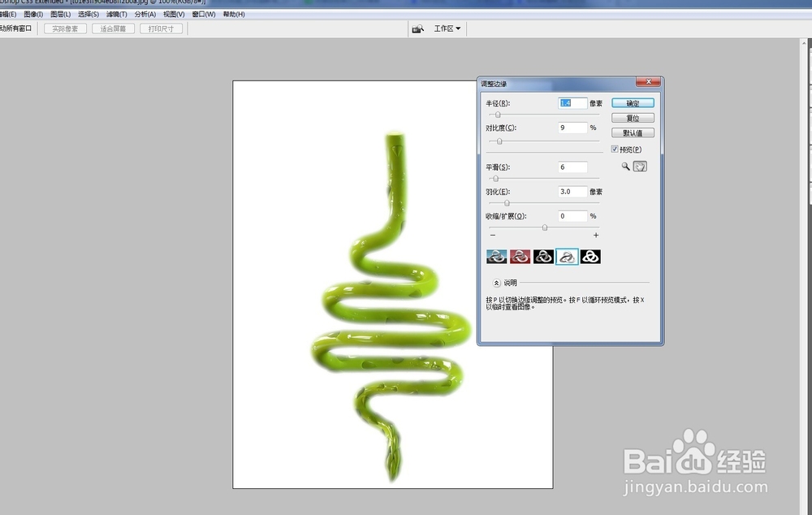Click the 收缩/扩展 value field

(572, 216)
